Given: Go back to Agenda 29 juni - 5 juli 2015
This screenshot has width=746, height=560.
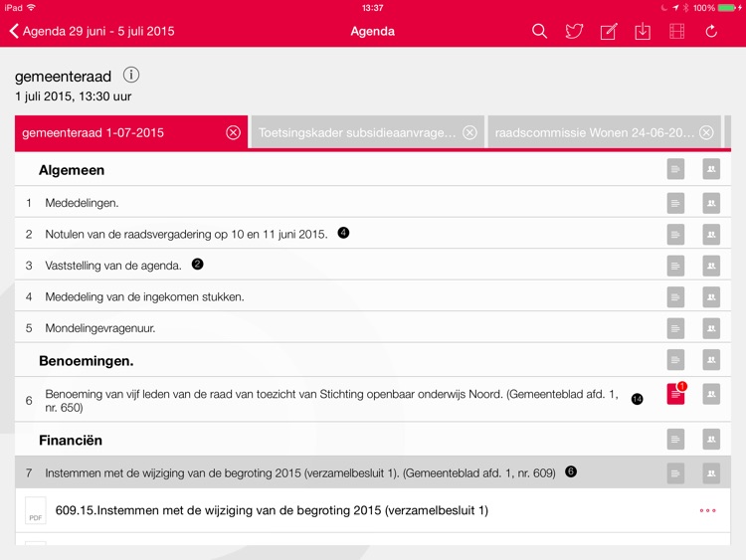Looking at the screenshot, I should tap(92, 31).
